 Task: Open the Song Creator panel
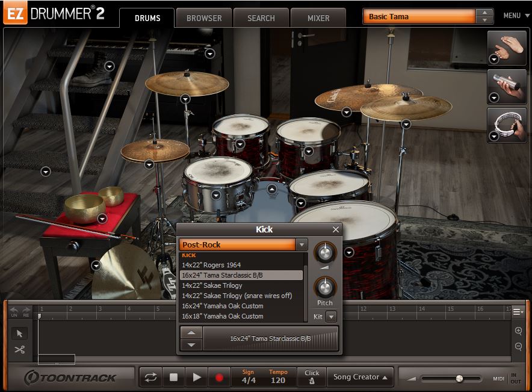(x=360, y=377)
